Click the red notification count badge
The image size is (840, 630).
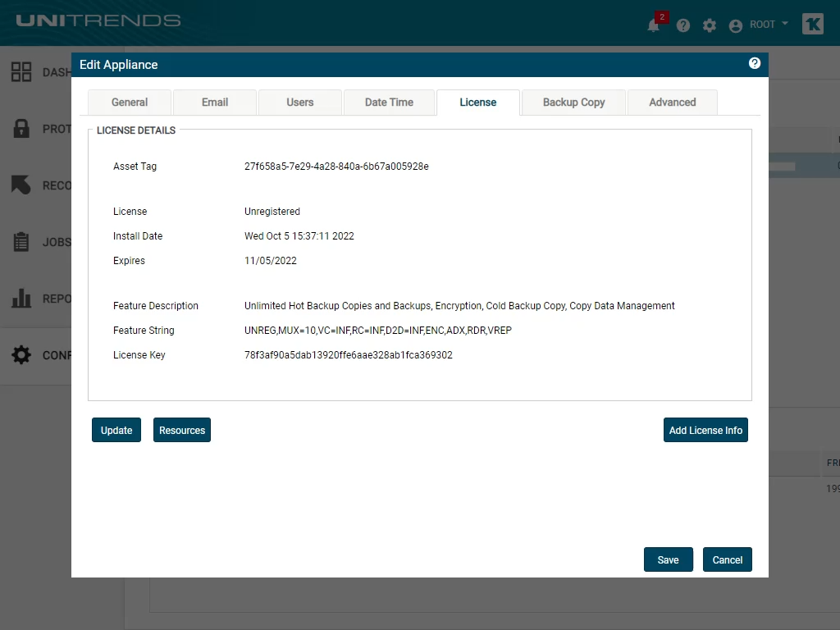[x=662, y=17]
